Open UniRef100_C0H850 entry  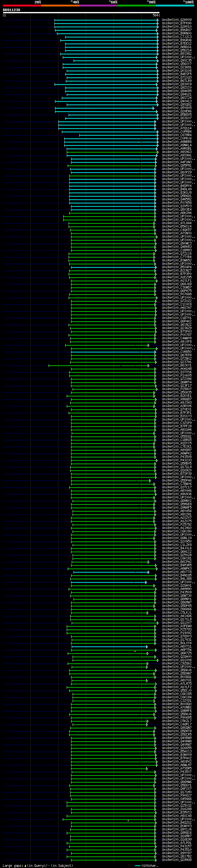tap(176, 352)
